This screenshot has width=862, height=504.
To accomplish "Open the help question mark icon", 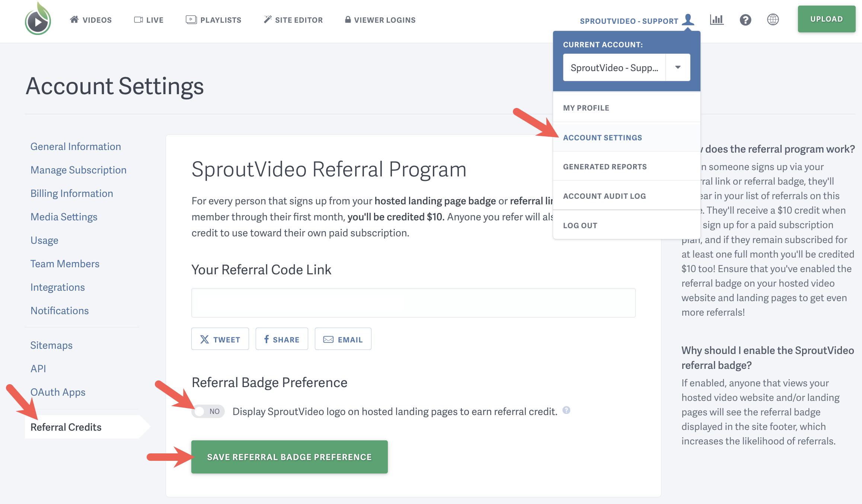I will point(745,20).
